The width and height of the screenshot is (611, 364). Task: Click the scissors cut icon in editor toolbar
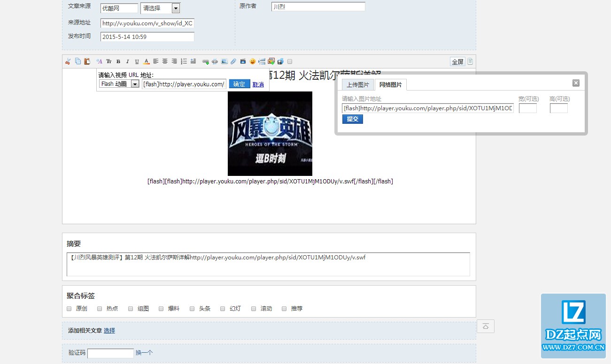(68, 61)
